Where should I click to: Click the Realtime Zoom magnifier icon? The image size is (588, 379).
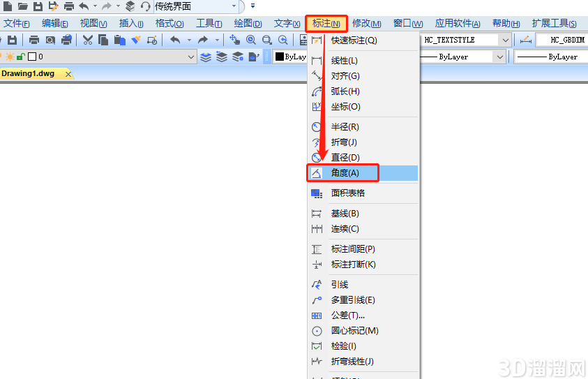click(251, 40)
